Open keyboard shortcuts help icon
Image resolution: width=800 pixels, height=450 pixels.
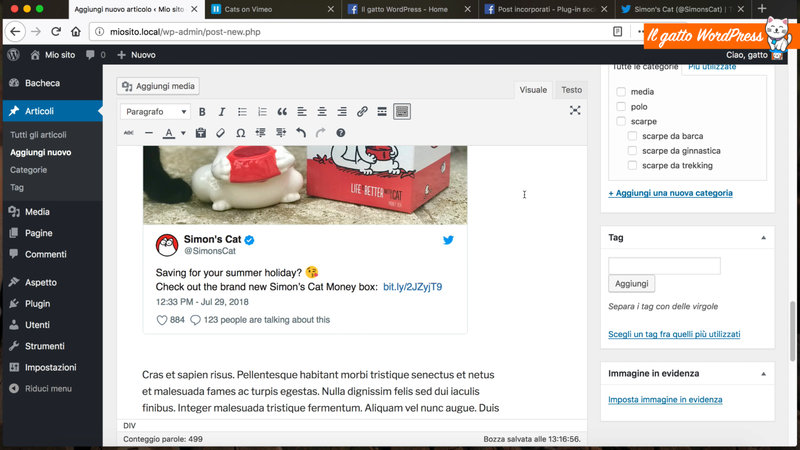pos(340,133)
